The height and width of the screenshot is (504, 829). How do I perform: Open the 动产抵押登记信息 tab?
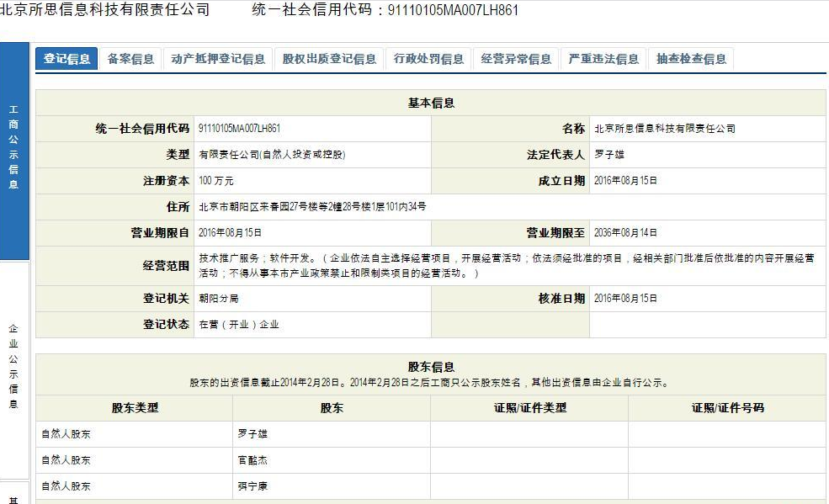coord(218,59)
